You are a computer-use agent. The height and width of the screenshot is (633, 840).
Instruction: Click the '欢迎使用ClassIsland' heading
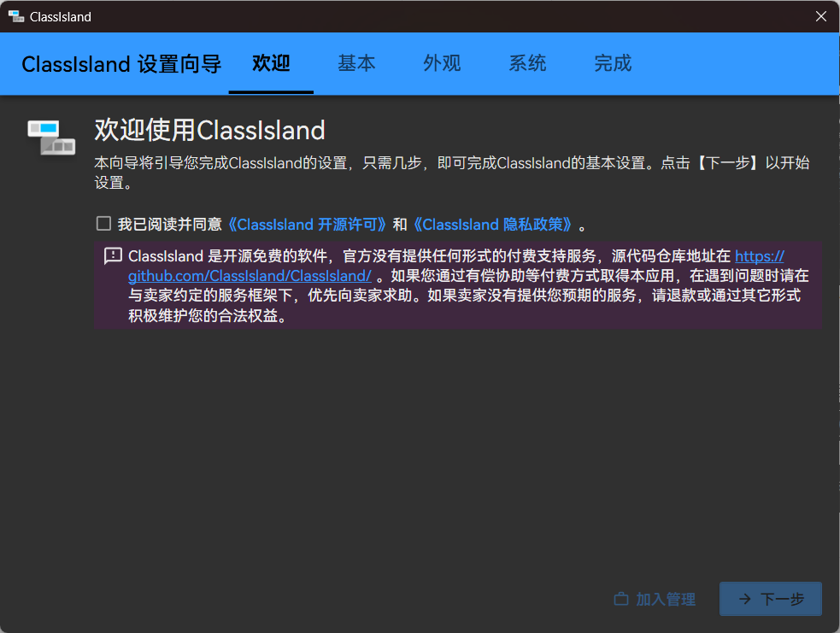coord(209,130)
